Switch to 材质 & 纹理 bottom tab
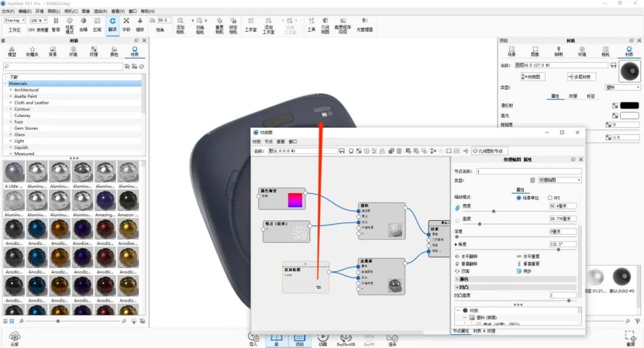 484,331
